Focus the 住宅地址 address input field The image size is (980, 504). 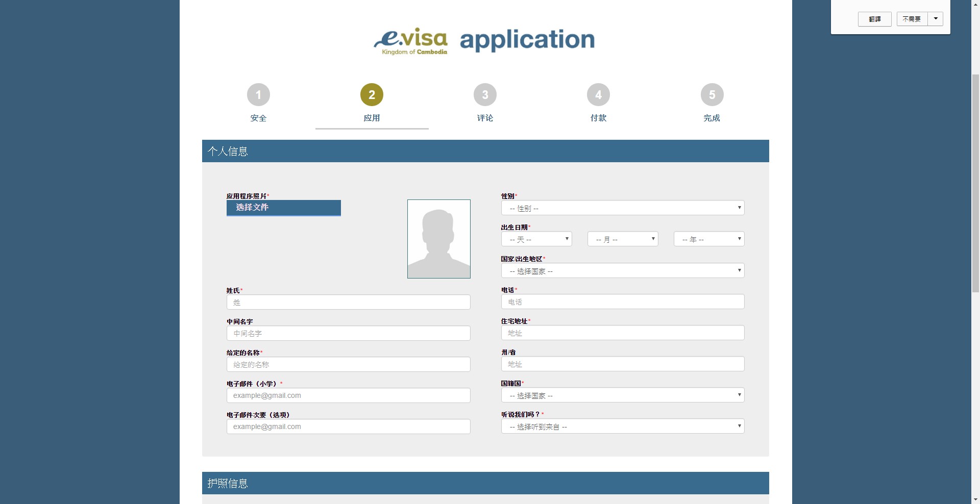(x=623, y=333)
